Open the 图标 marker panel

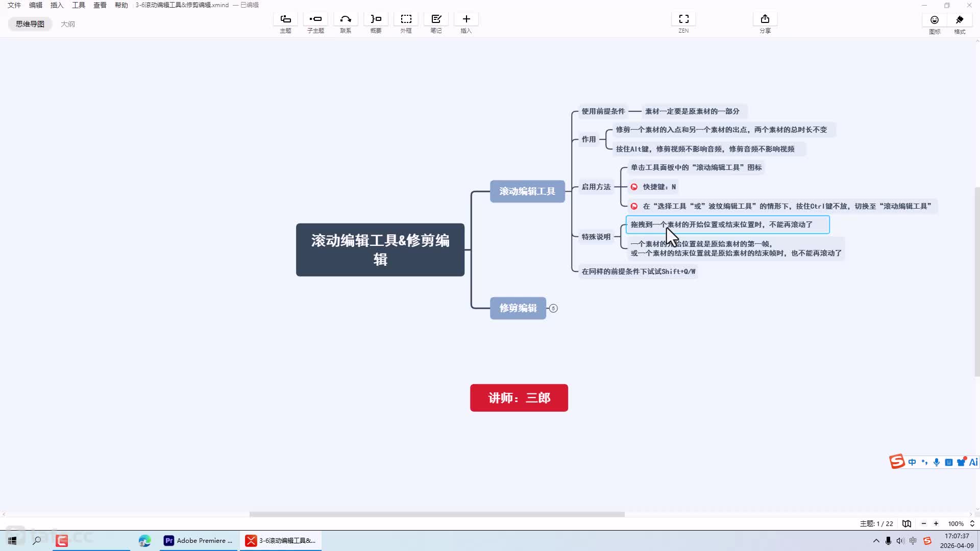click(934, 24)
